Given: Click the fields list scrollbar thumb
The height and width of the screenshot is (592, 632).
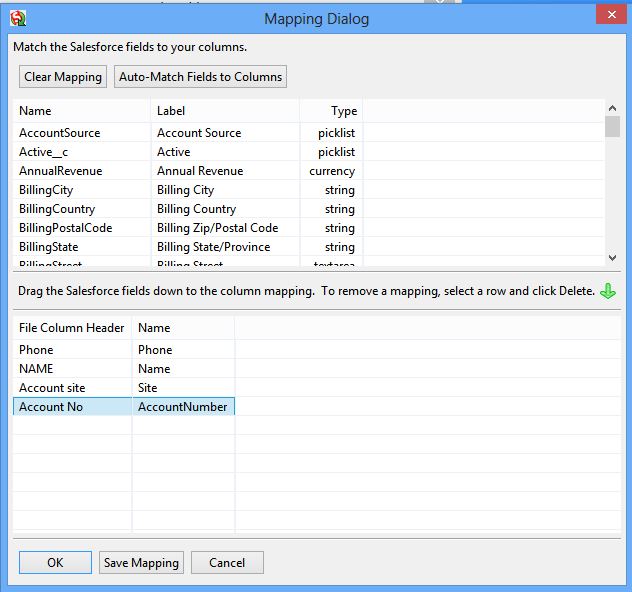Looking at the screenshot, I should coord(612,127).
